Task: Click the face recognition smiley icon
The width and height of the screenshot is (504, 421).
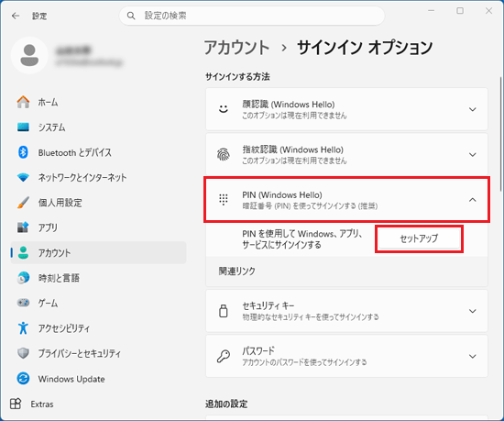Action: click(x=224, y=109)
